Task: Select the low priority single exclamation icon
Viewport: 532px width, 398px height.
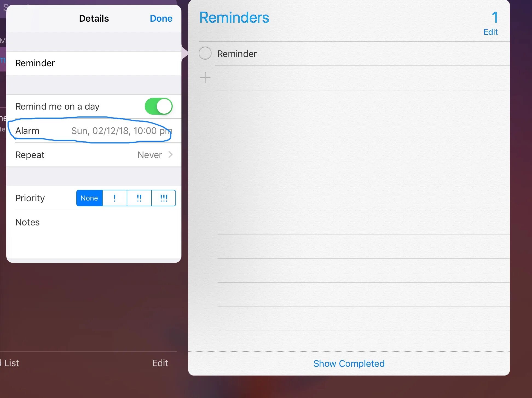Action: [114, 198]
